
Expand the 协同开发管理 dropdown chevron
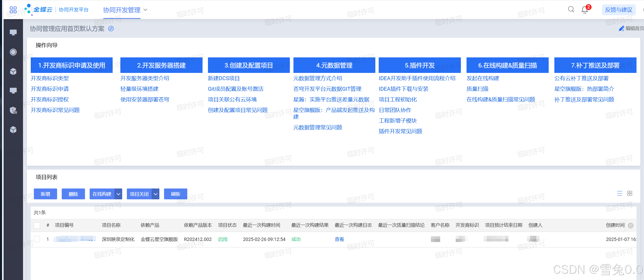[145, 10]
